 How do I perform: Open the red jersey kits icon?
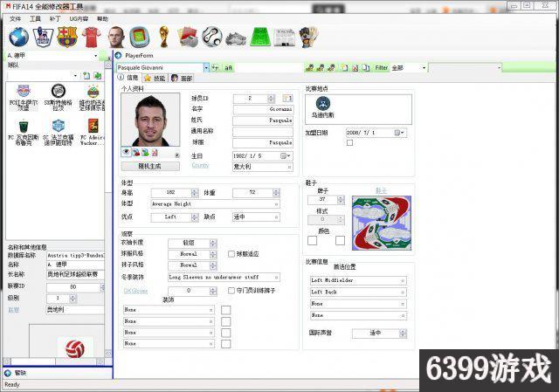click(x=92, y=37)
